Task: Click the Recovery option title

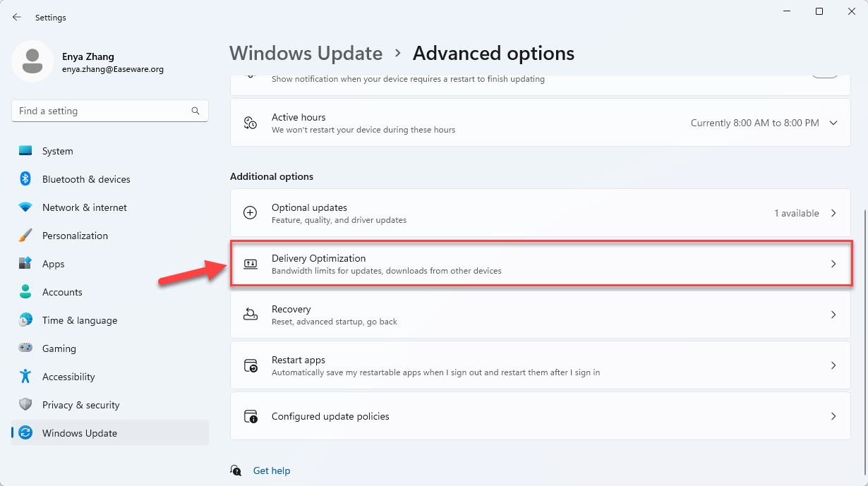Action: click(291, 309)
